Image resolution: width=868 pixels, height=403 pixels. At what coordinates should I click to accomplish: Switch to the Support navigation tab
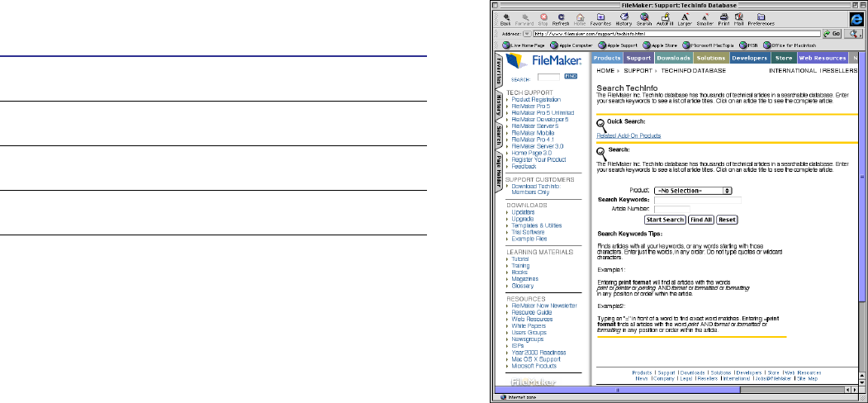639,58
